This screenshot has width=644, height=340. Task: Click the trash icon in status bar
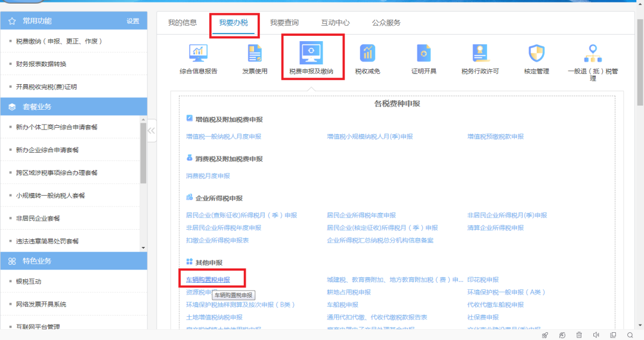579,335
